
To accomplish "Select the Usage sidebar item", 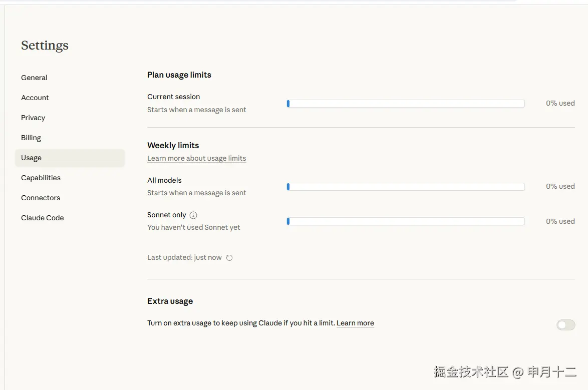I will (32, 158).
